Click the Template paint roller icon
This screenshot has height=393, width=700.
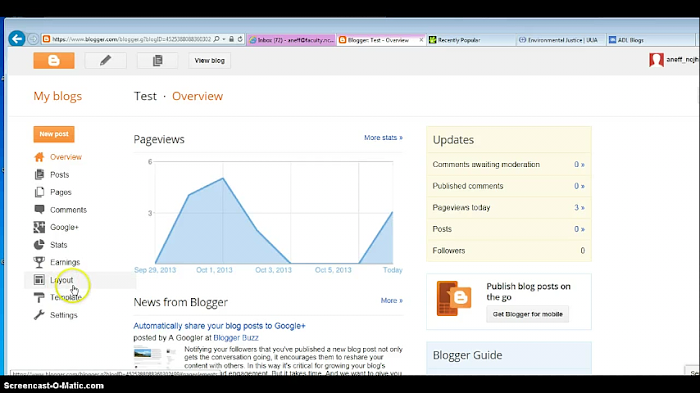click(39, 297)
